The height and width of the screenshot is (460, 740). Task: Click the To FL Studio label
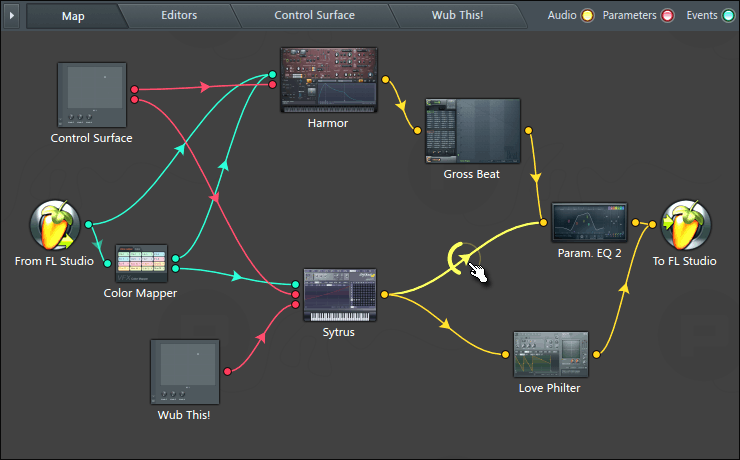pos(685,261)
